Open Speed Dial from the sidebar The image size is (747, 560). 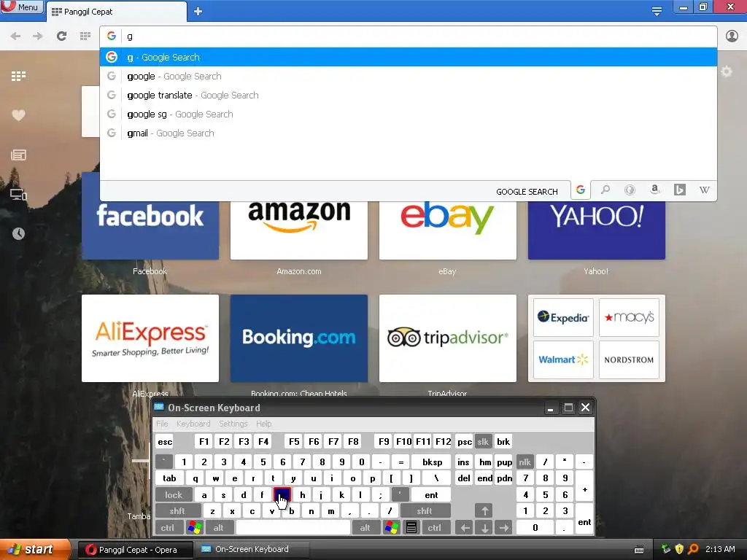[18, 76]
